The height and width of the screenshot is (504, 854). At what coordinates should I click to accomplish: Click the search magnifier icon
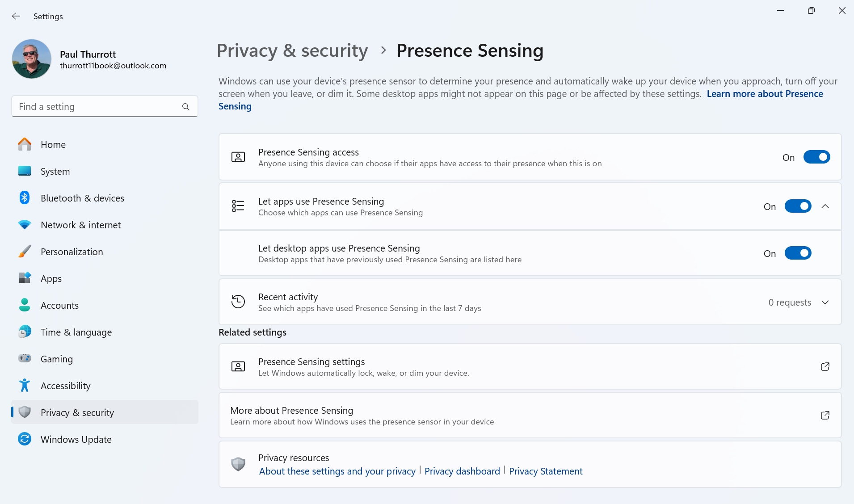[x=186, y=107]
